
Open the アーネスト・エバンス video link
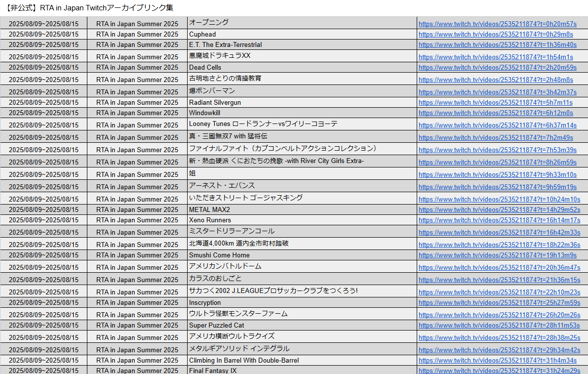tap(497, 188)
